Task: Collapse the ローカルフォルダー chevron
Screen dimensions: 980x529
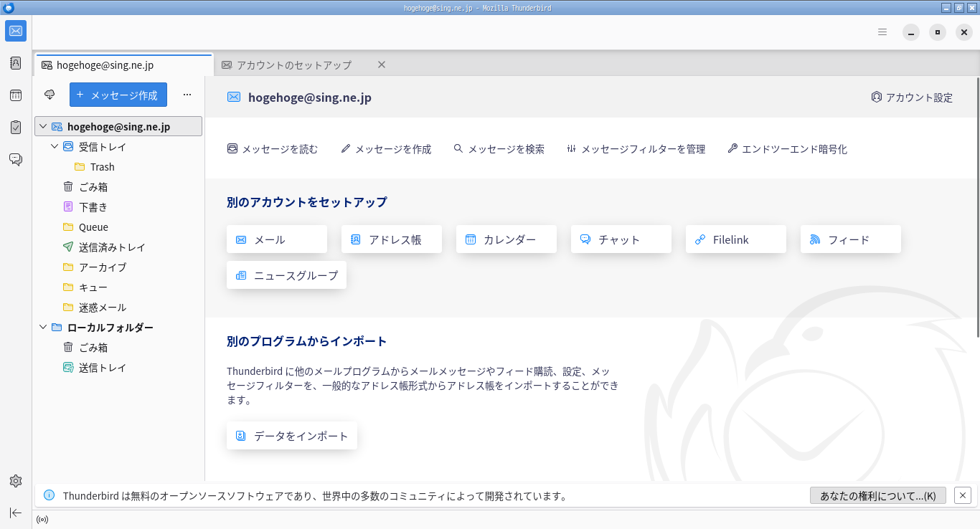Action: click(43, 328)
